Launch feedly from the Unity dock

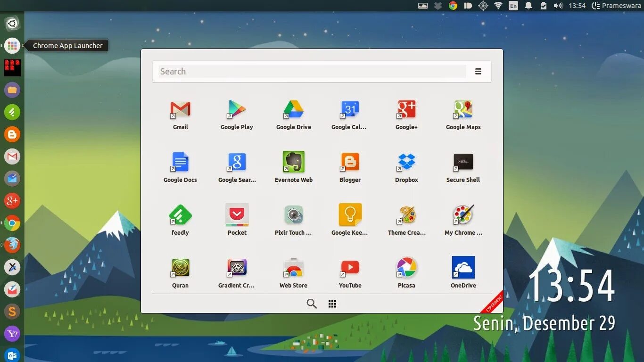[12, 112]
